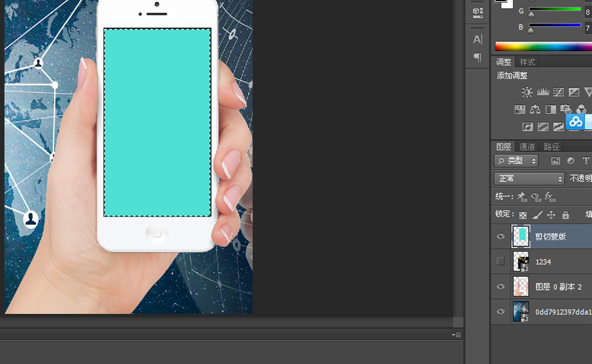The image size is (592, 364).
Task: Select the 图层 0 副本 2 thumbnail
Action: click(521, 286)
